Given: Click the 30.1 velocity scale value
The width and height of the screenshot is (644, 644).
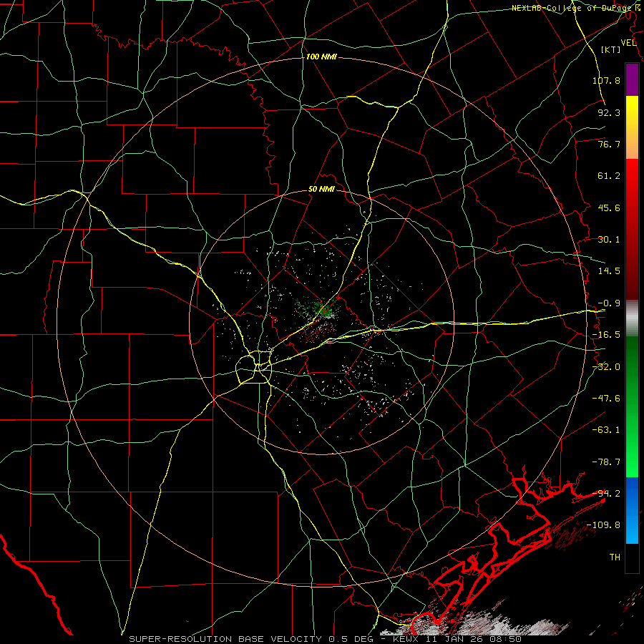Looking at the screenshot, I should [609, 240].
